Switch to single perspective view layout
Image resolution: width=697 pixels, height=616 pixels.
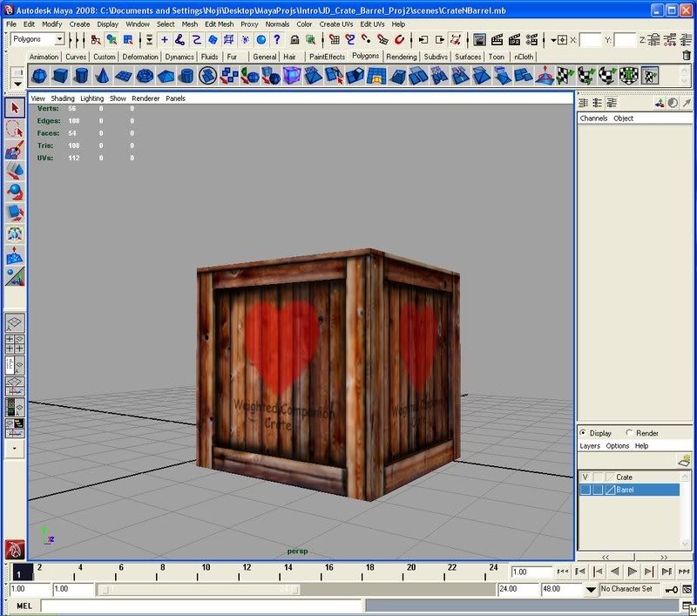coord(14,322)
